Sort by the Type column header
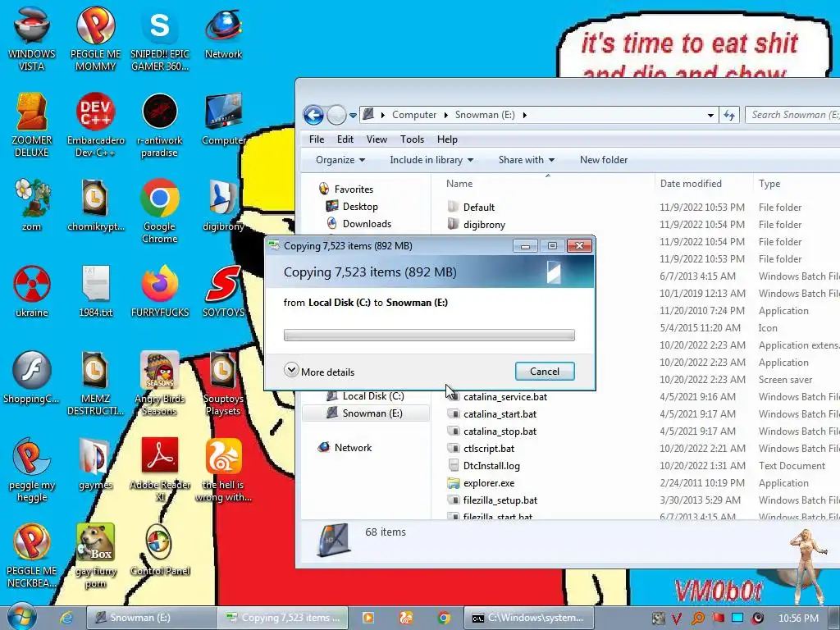 coord(796,183)
